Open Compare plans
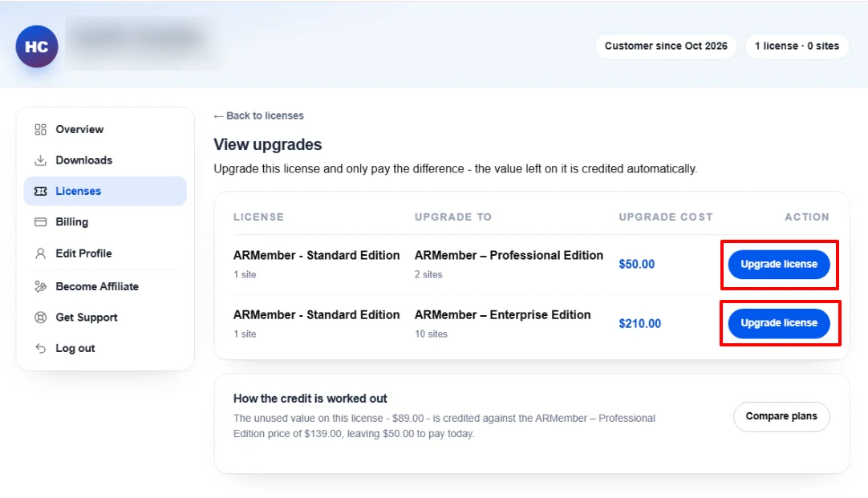868x498 pixels. click(x=781, y=416)
